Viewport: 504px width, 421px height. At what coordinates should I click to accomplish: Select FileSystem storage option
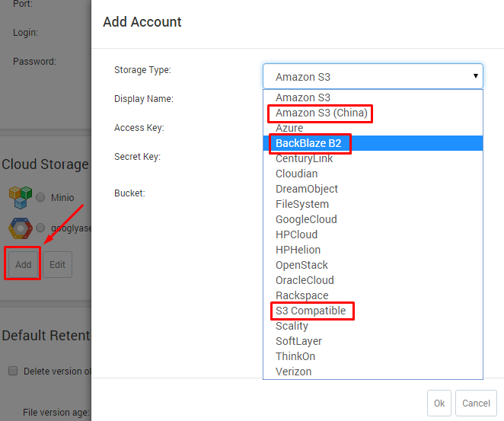(302, 204)
